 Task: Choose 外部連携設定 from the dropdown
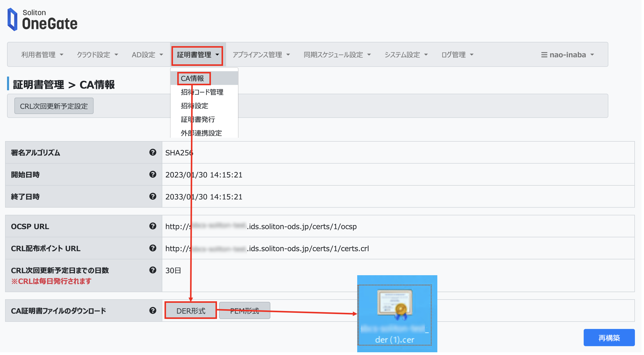coord(204,133)
